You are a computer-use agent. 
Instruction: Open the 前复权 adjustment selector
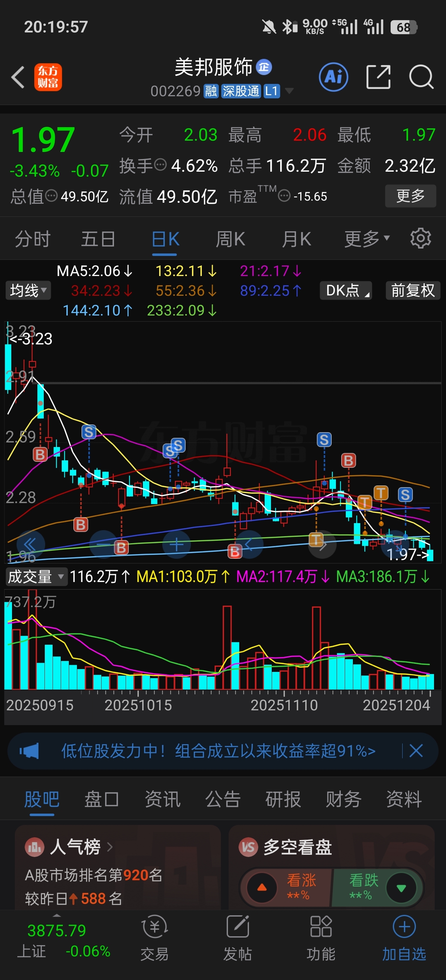coord(413,290)
